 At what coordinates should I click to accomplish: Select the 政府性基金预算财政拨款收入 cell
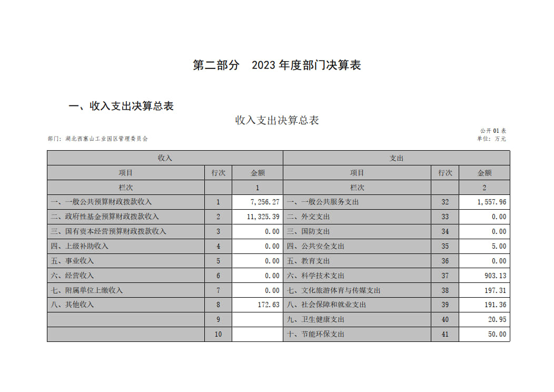pyautogui.click(x=105, y=217)
